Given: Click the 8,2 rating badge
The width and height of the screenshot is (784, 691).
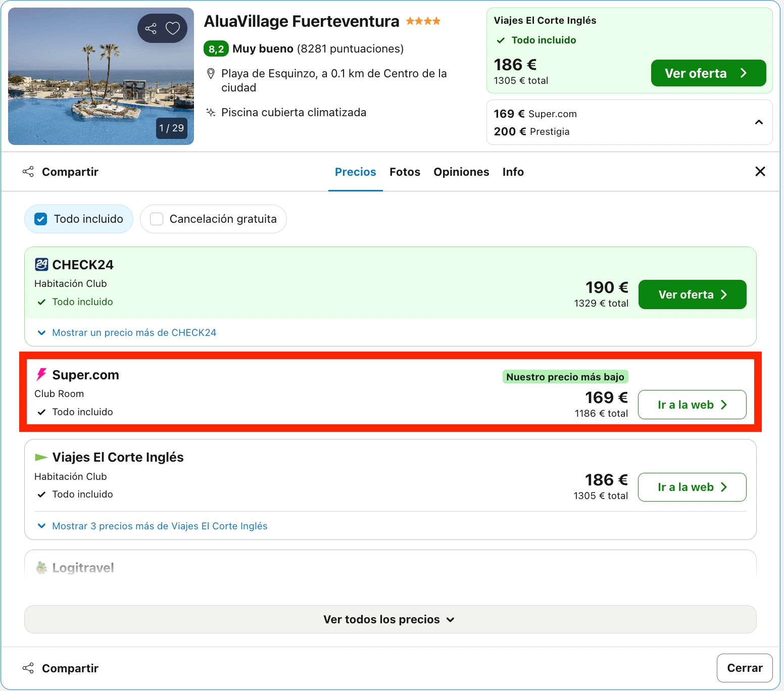Looking at the screenshot, I should (216, 48).
